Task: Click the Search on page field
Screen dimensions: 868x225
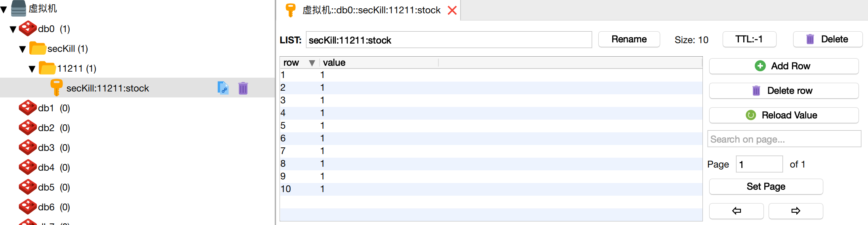Action: (x=784, y=139)
